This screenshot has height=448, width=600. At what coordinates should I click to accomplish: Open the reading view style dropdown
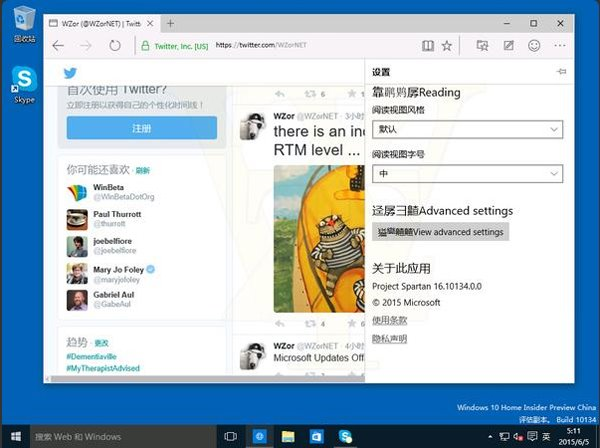click(468, 130)
